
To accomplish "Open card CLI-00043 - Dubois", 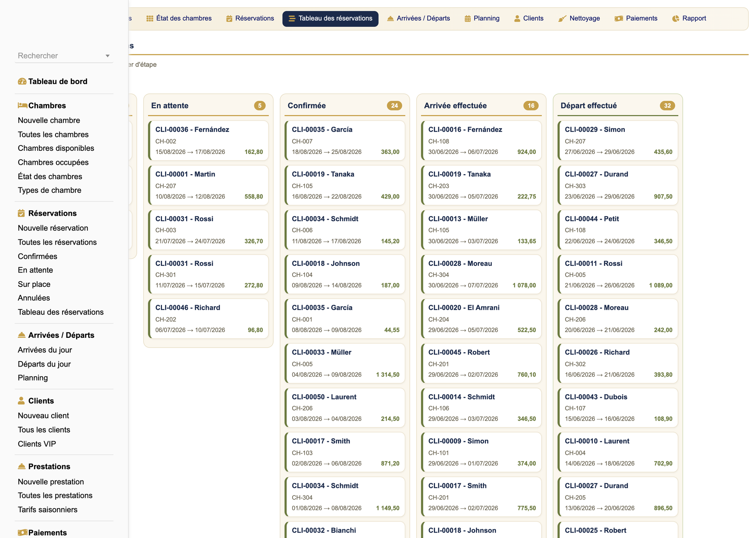I will [617, 407].
